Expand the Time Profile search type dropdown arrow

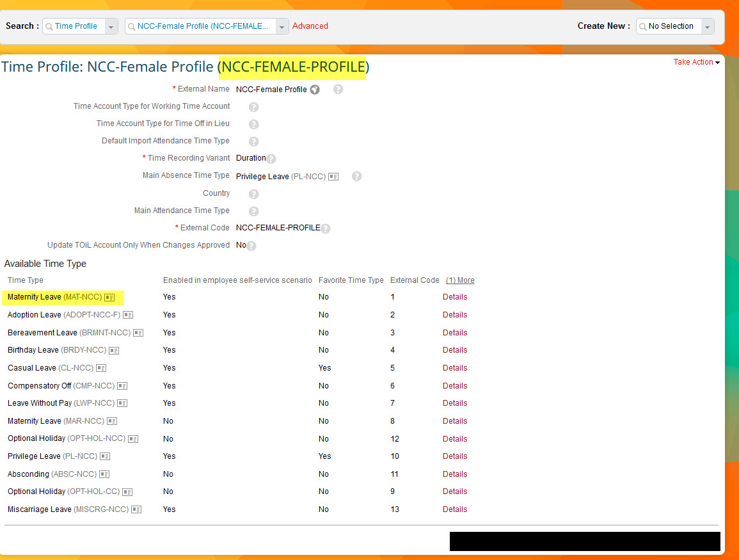[x=111, y=27]
